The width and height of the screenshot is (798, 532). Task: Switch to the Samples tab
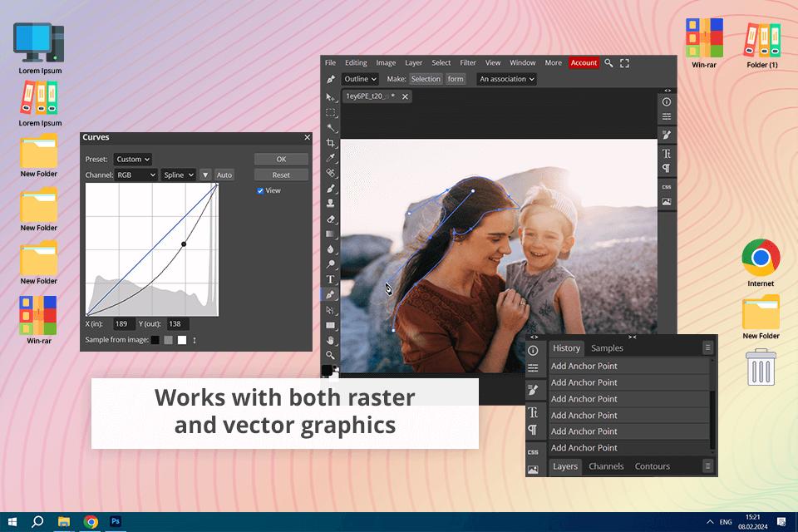[x=607, y=348]
